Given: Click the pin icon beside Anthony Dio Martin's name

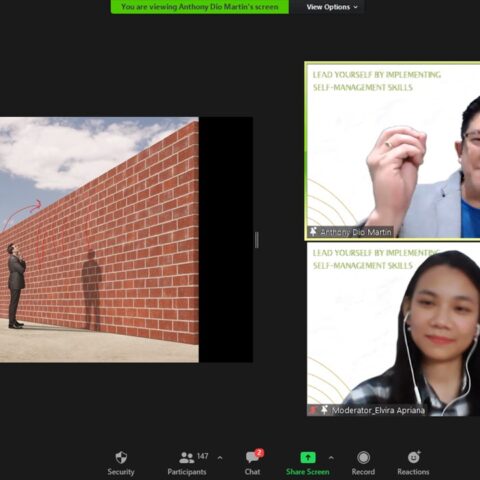Looking at the screenshot, I should [x=313, y=231].
